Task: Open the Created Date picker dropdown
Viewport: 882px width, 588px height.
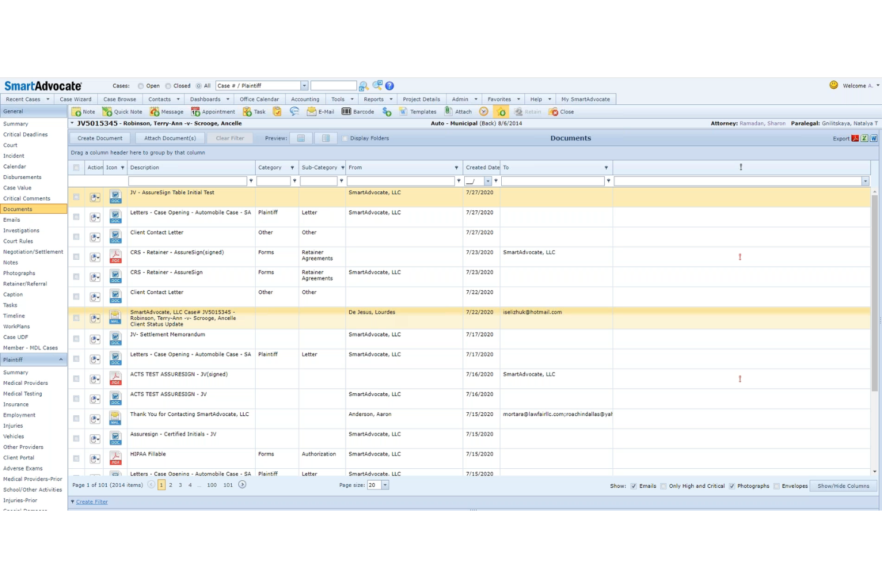Action: (x=488, y=181)
